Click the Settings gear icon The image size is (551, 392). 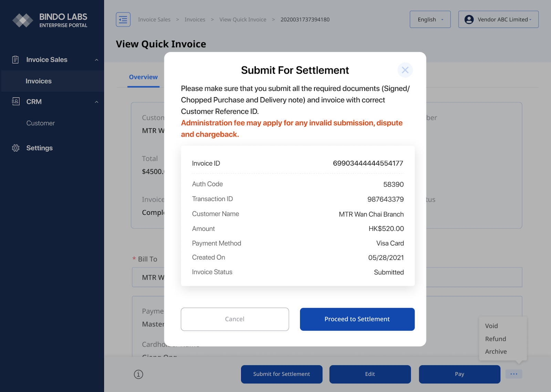coord(15,148)
